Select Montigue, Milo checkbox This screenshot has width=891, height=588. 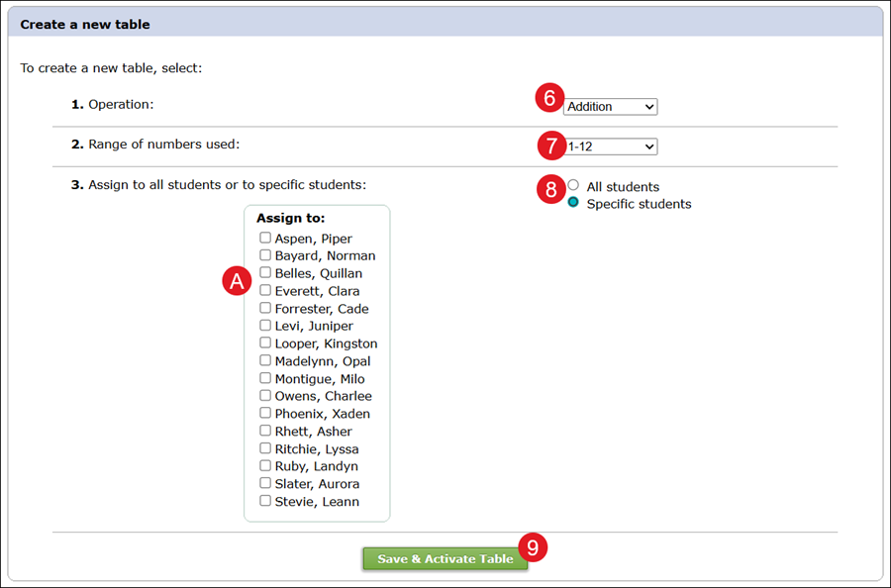[x=265, y=378]
